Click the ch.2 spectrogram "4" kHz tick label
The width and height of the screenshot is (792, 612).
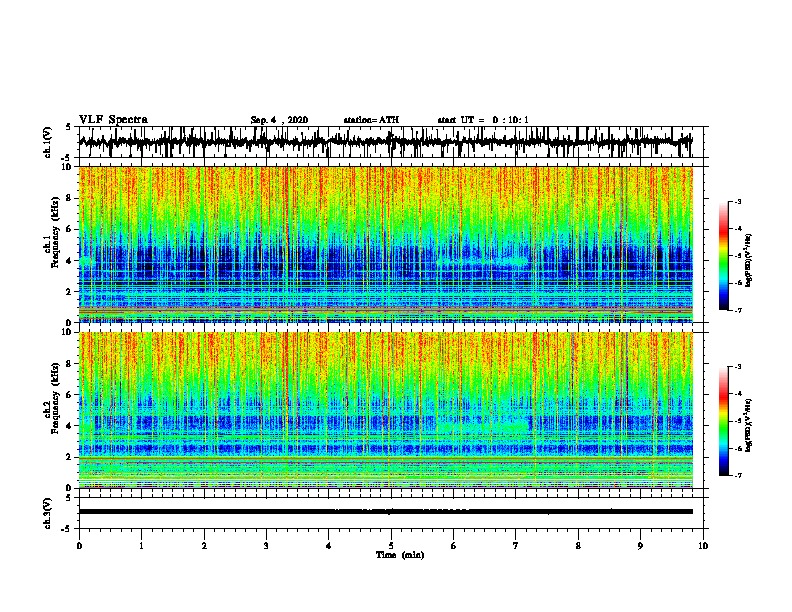[69, 426]
